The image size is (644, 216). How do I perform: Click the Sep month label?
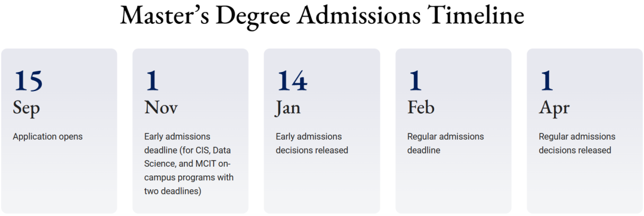coord(26,109)
